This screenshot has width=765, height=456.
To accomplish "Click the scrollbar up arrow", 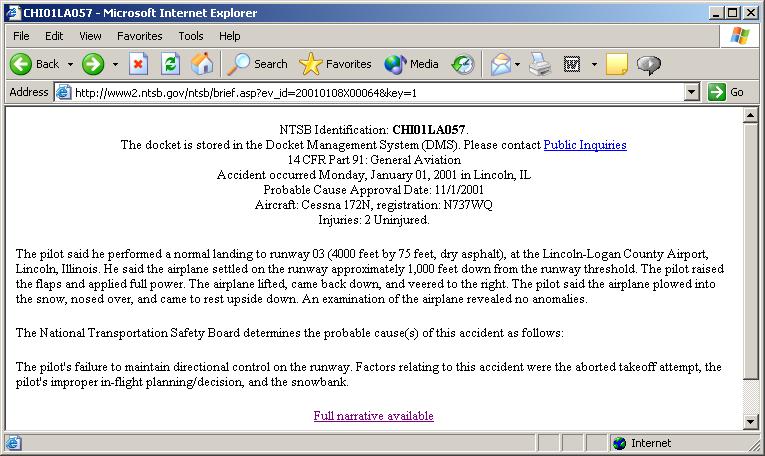I will (x=750, y=116).
